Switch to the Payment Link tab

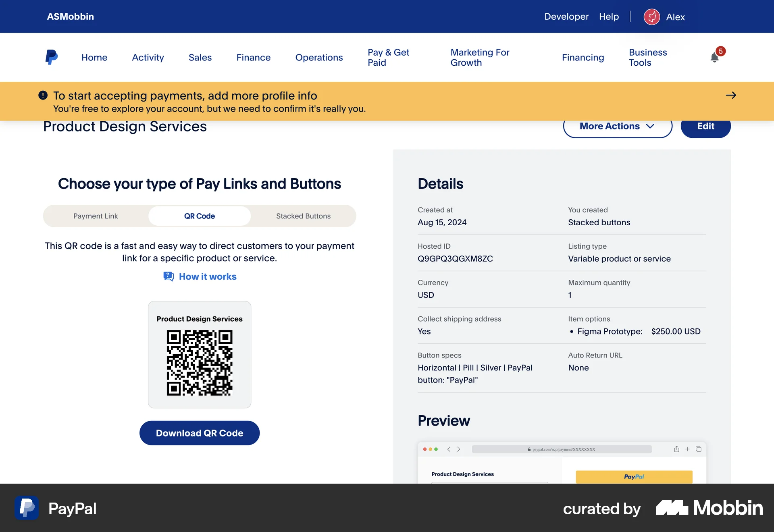click(96, 216)
